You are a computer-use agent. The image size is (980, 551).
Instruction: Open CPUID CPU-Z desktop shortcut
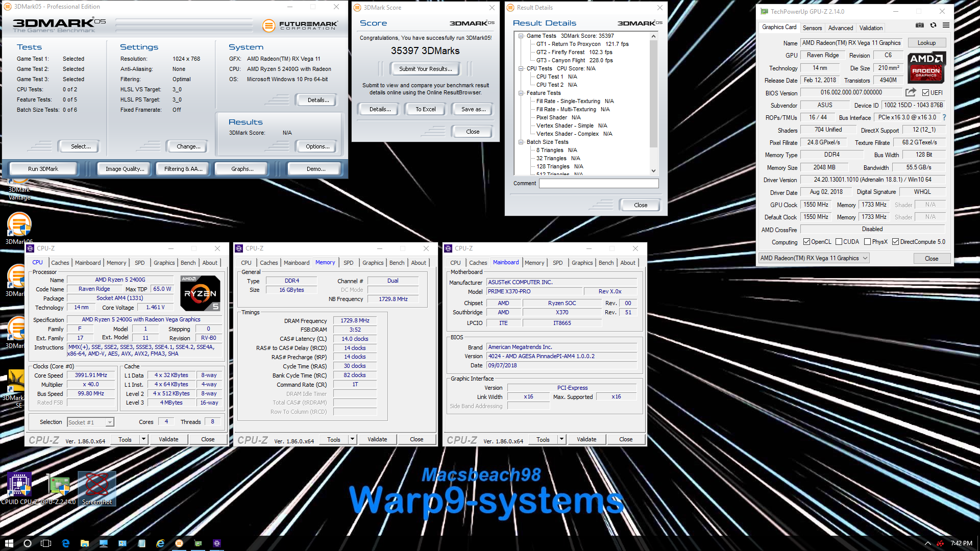pyautogui.click(x=19, y=489)
